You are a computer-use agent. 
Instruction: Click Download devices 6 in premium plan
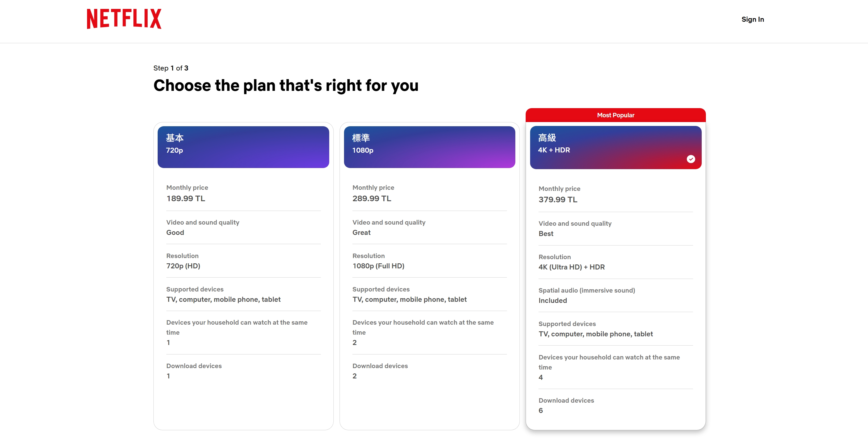click(566, 405)
